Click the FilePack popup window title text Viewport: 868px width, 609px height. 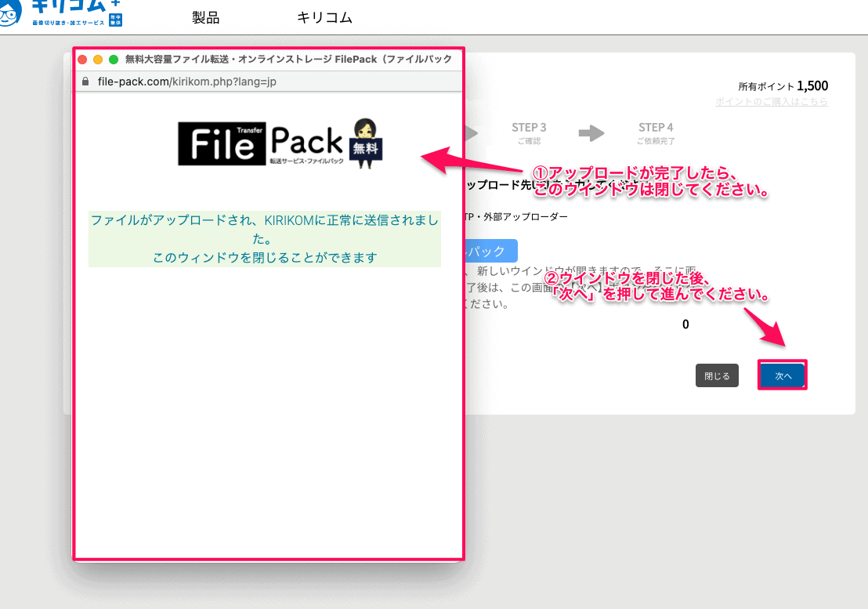[288, 60]
